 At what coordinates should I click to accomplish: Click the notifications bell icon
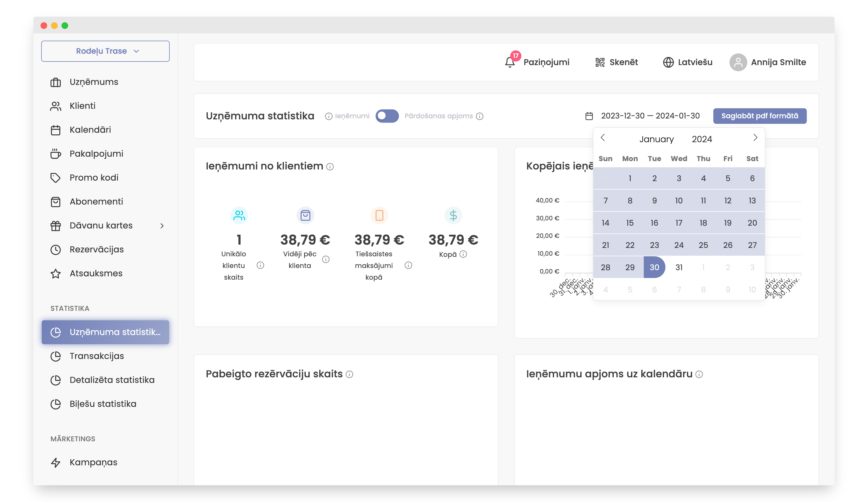tap(509, 62)
